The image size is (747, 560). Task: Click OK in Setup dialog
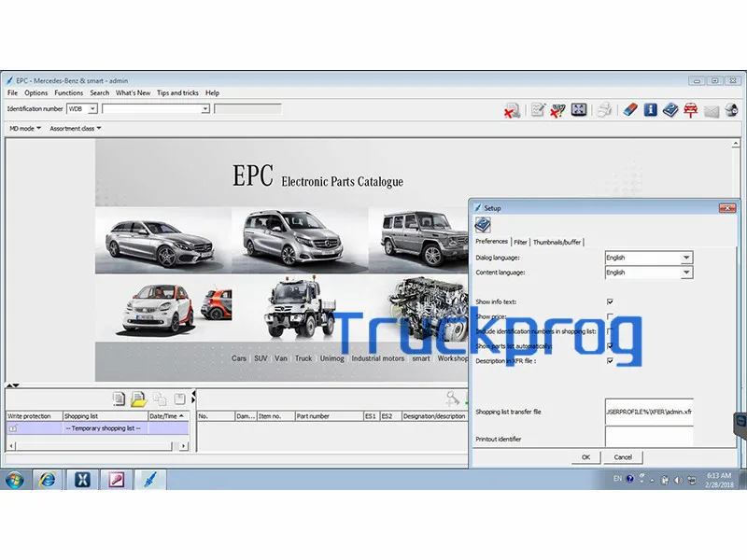(586, 457)
